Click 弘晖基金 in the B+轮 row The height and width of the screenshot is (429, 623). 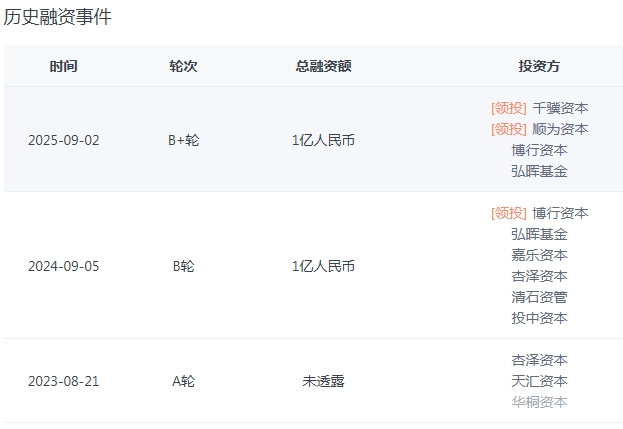pos(539,171)
